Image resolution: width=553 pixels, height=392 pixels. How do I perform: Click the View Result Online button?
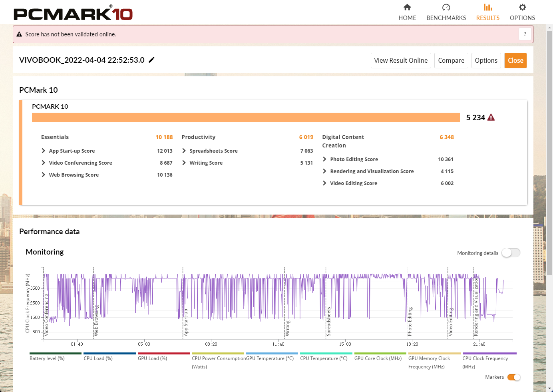pyautogui.click(x=401, y=60)
